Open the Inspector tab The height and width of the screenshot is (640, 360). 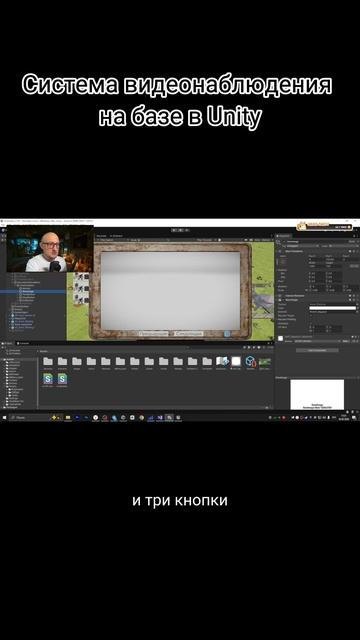tap(284, 236)
